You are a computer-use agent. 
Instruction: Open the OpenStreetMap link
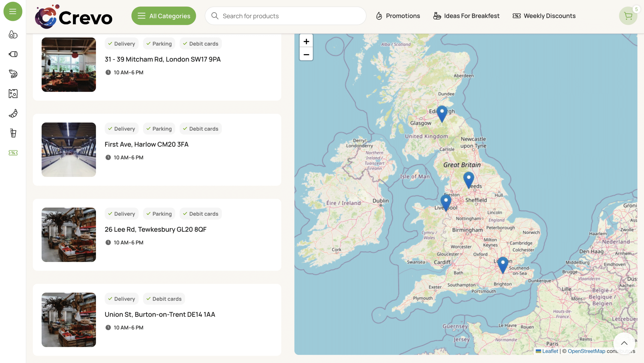(x=586, y=351)
